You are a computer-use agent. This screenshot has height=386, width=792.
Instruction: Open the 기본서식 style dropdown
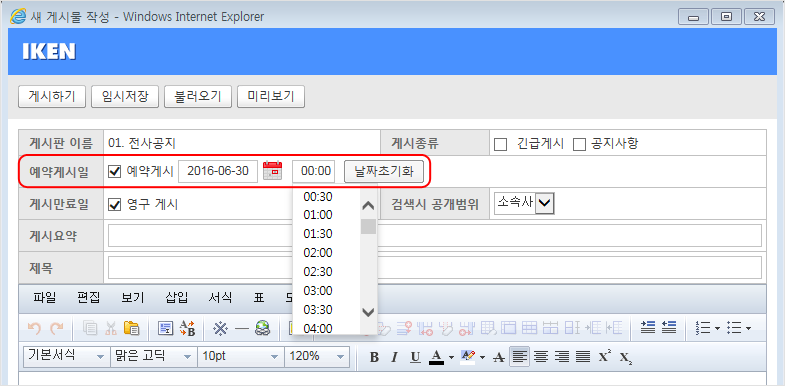tap(66, 356)
